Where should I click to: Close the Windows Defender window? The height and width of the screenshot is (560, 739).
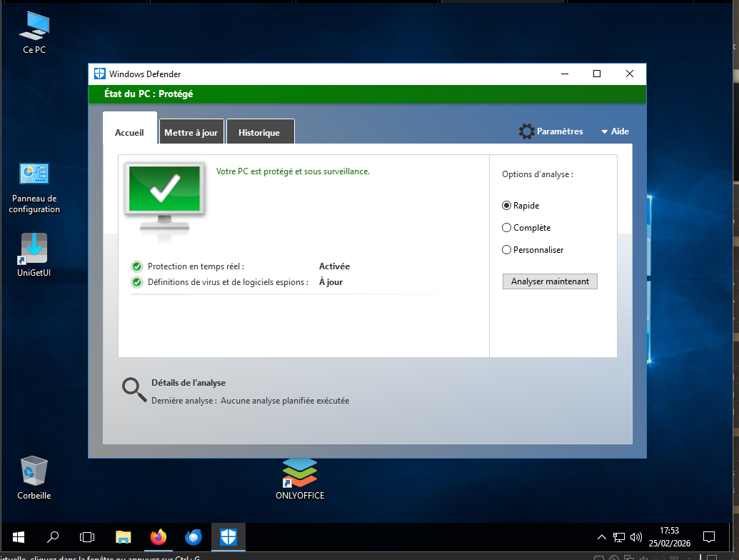click(630, 74)
